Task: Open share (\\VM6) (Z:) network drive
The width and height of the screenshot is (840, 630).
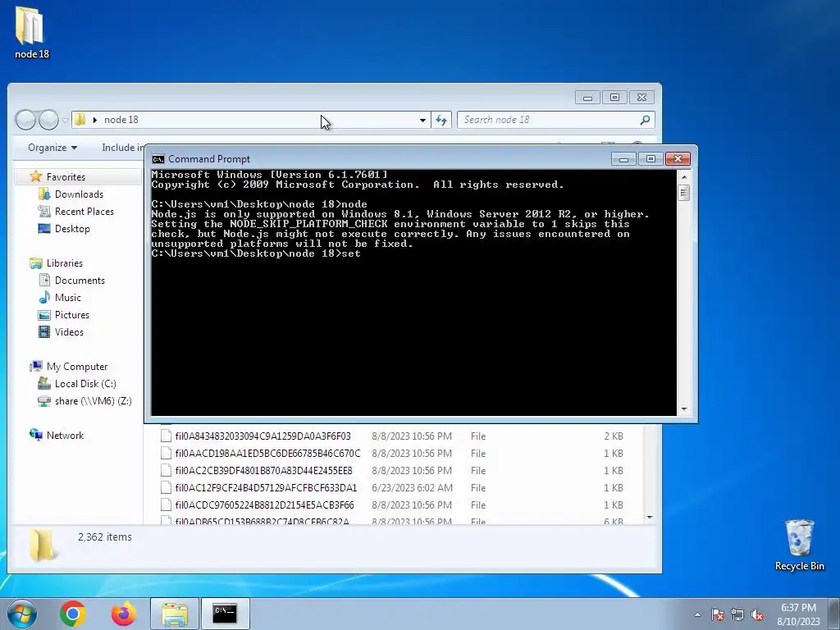Action: click(x=93, y=400)
